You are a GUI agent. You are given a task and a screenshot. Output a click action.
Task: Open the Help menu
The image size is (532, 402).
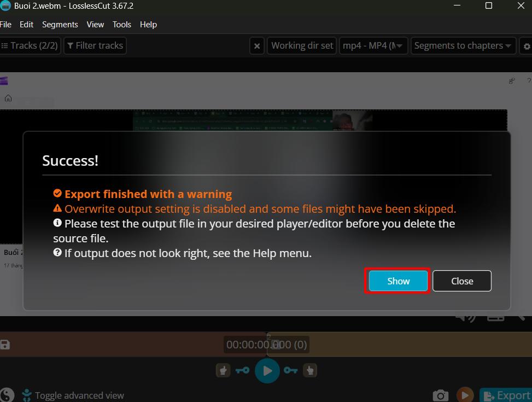(148, 25)
